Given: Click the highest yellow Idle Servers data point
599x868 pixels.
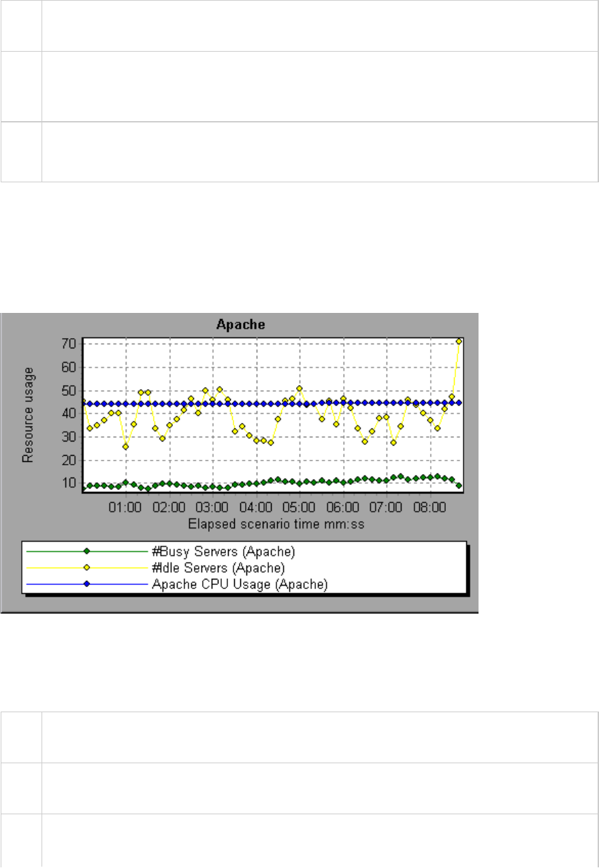Looking at the screenshot, I should [x=459, y=341].
